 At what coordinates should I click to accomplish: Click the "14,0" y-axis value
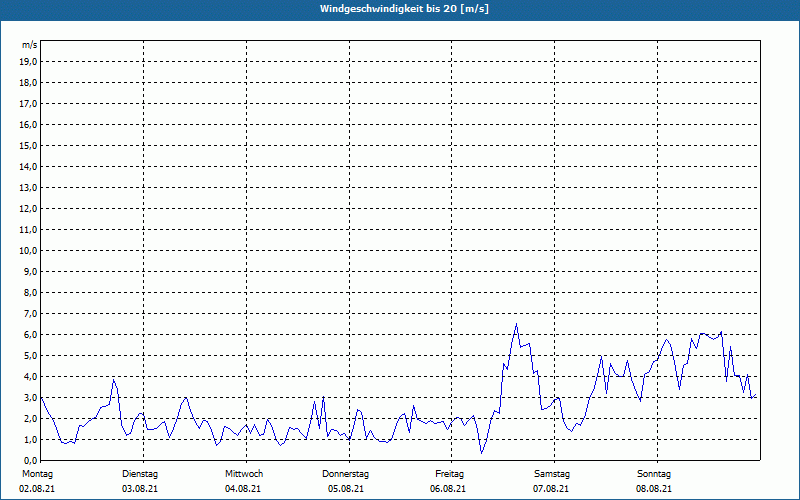tap(29, 166)
